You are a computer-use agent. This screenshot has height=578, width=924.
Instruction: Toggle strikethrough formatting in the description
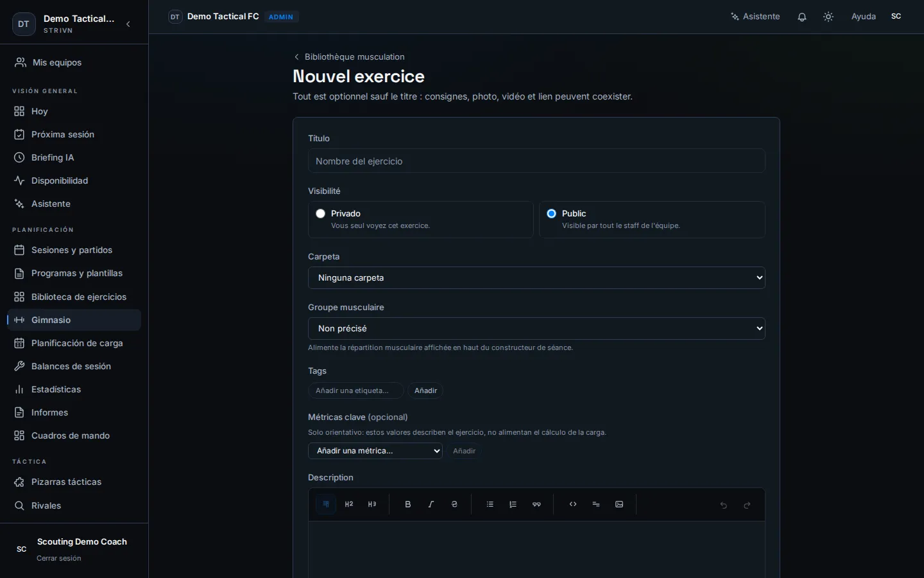point(454,504)
